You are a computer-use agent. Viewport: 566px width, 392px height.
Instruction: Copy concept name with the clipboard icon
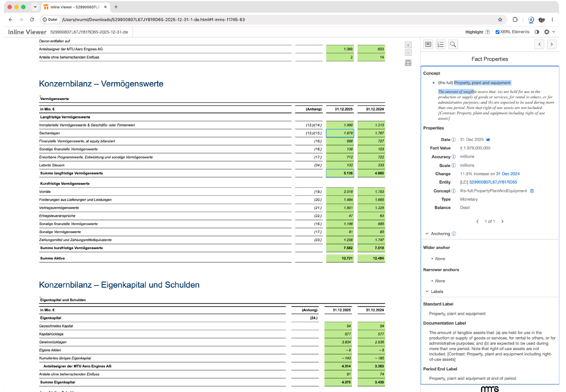click(532, 191)
